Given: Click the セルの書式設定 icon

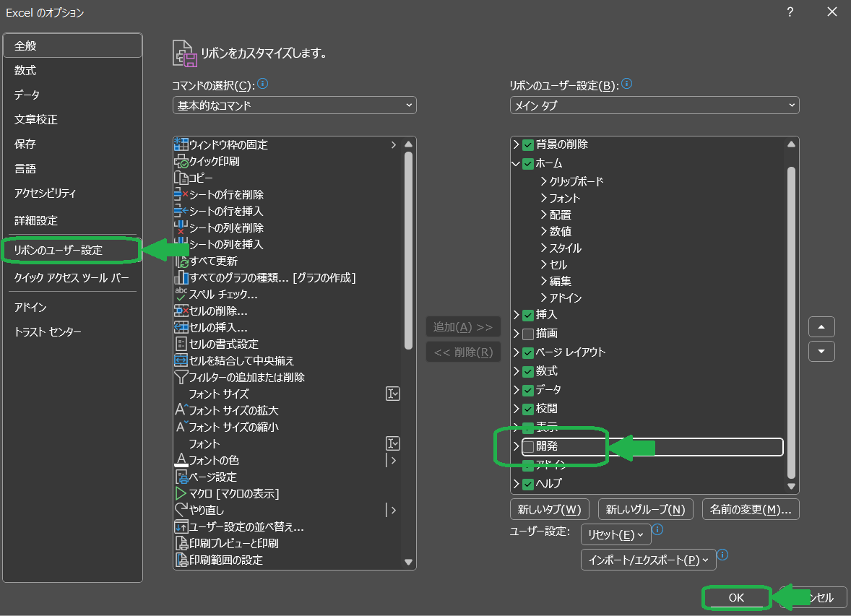Looking at the screenshot, I should click(181, 344).
